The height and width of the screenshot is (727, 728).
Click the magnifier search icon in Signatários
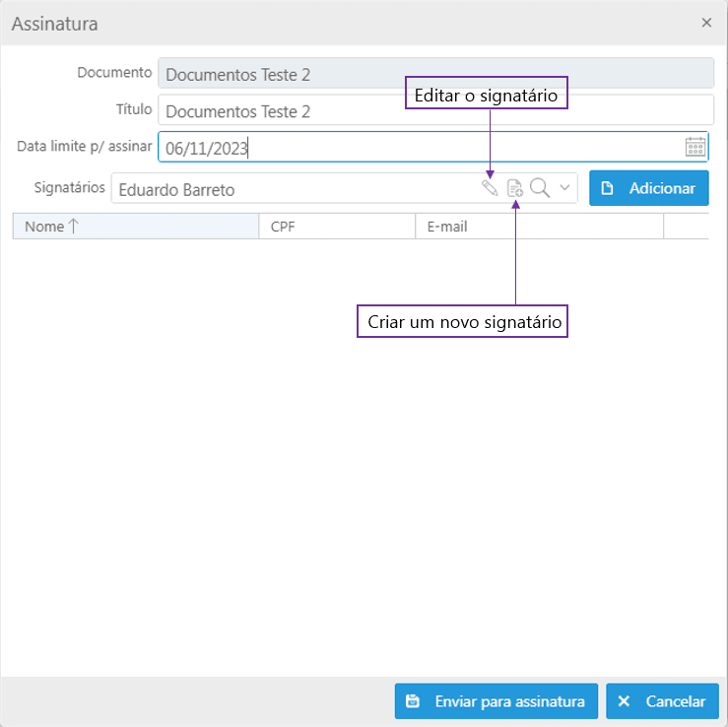click(x=540, y=188)
